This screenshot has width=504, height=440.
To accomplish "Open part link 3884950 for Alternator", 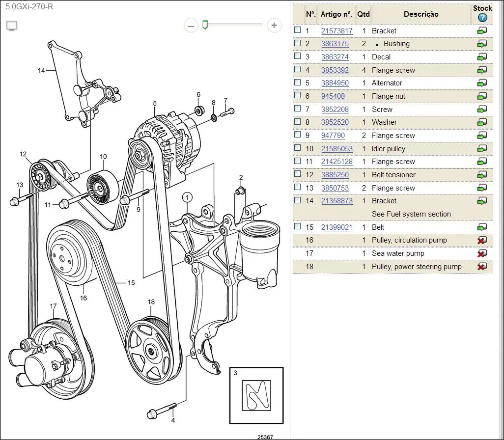I will coord(335,83).
